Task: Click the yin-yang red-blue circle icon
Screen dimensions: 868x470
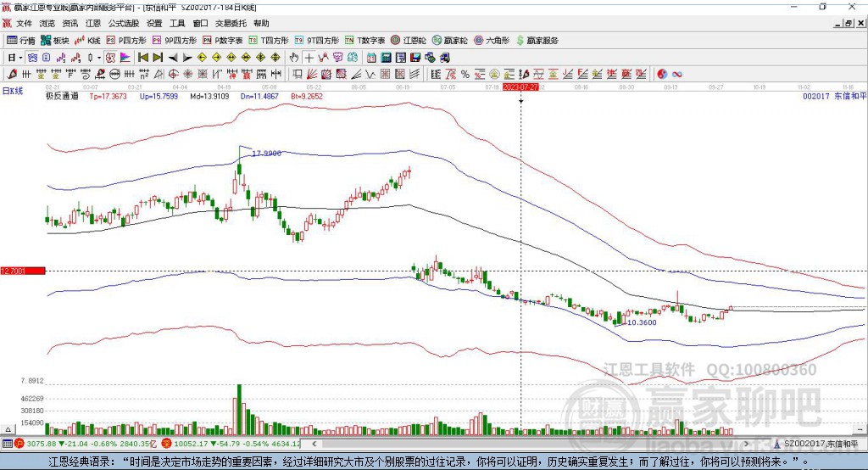Action: click(x=662, y=75)
